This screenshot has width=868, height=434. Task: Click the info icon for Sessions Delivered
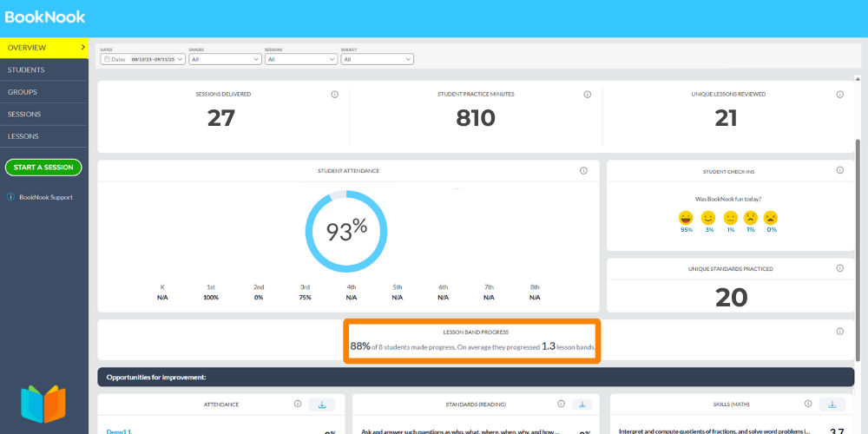(x=334, y=95)
